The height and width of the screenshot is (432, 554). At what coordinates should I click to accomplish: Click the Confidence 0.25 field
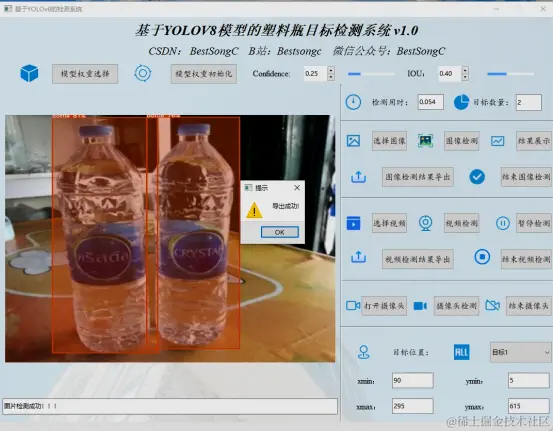tap(316, 73)
